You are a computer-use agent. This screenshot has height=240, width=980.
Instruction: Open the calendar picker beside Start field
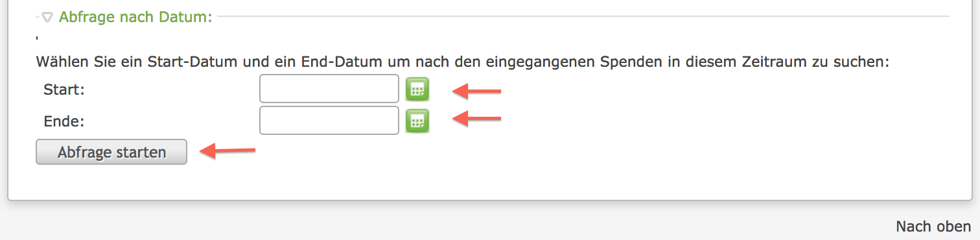(417, 89)
